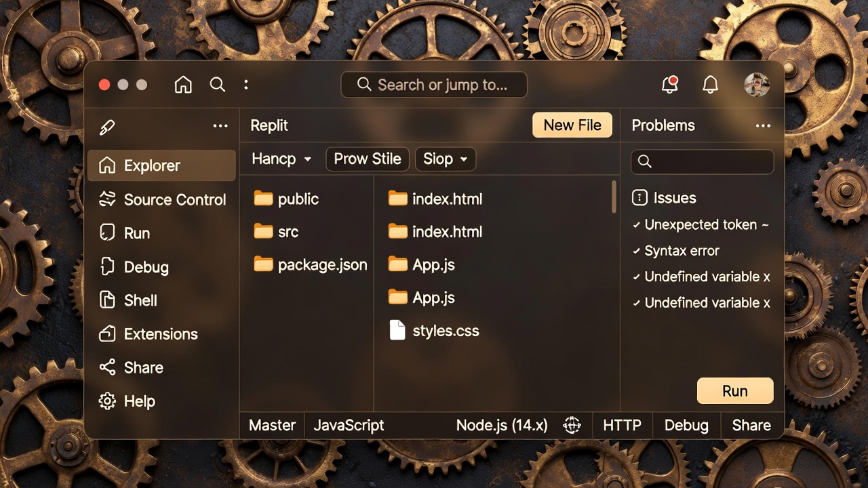This screenshot has height=488, width=868.
Task: Click the network target icon in status bar
Action: [x=572, y=425]
